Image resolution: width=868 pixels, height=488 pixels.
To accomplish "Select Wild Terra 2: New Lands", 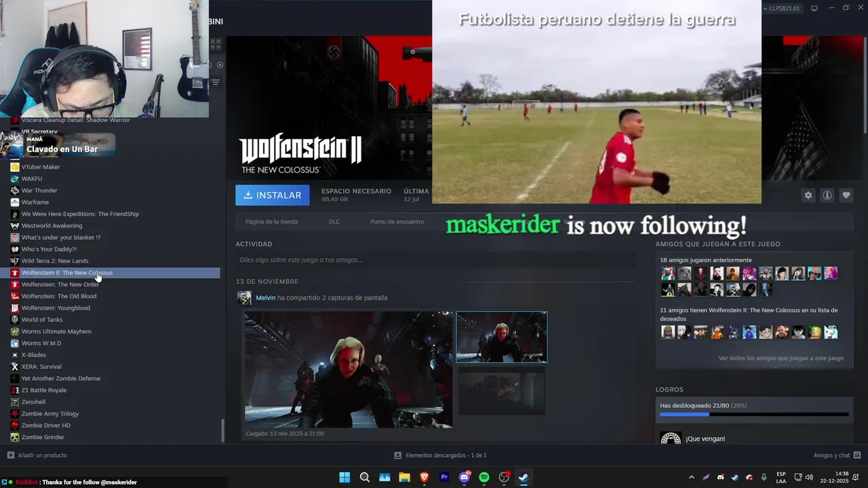I will (54, 261).
